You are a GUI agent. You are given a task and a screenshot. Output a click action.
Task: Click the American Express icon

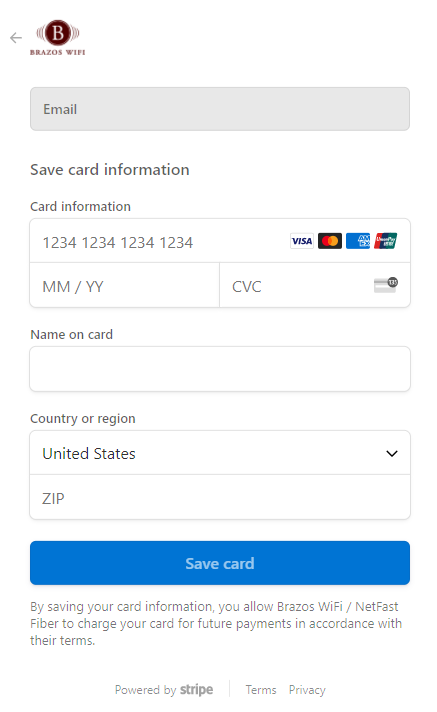tap(358, 241)
